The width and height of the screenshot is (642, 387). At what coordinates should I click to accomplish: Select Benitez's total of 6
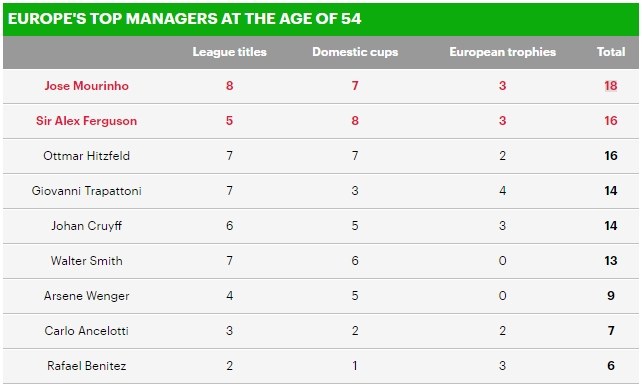click(x=611, y=366)
